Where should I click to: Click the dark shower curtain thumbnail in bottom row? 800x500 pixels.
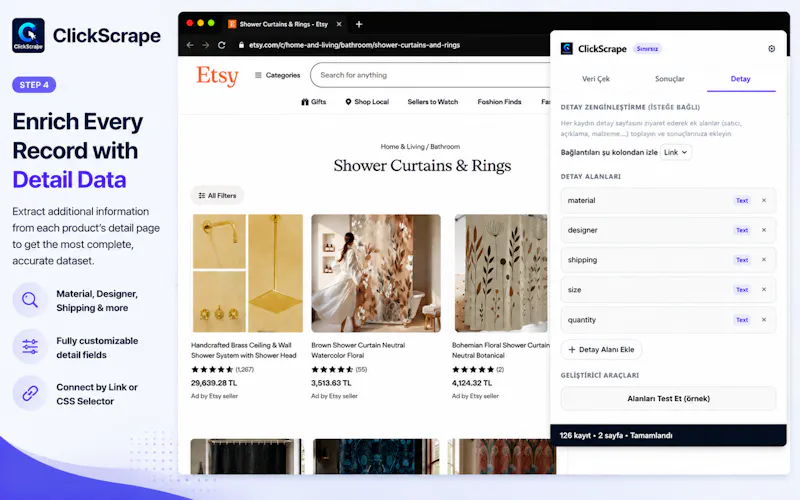(x=246, y=456)
